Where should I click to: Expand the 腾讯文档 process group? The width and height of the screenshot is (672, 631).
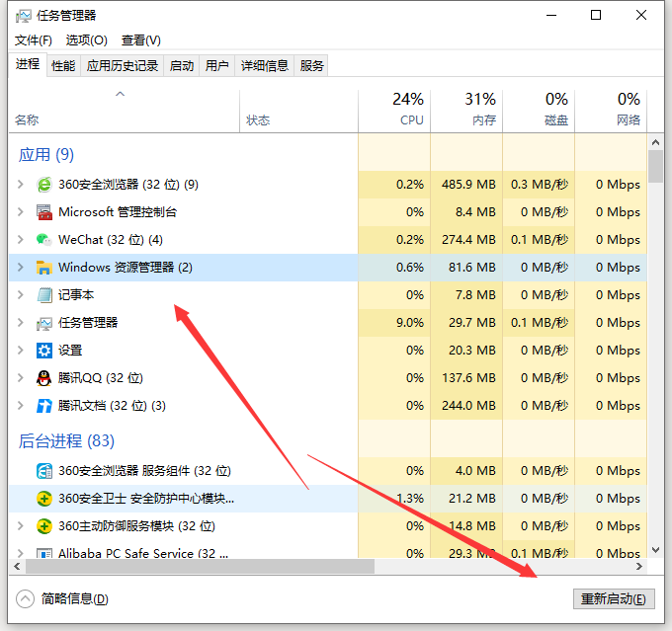tap(21, 406)
